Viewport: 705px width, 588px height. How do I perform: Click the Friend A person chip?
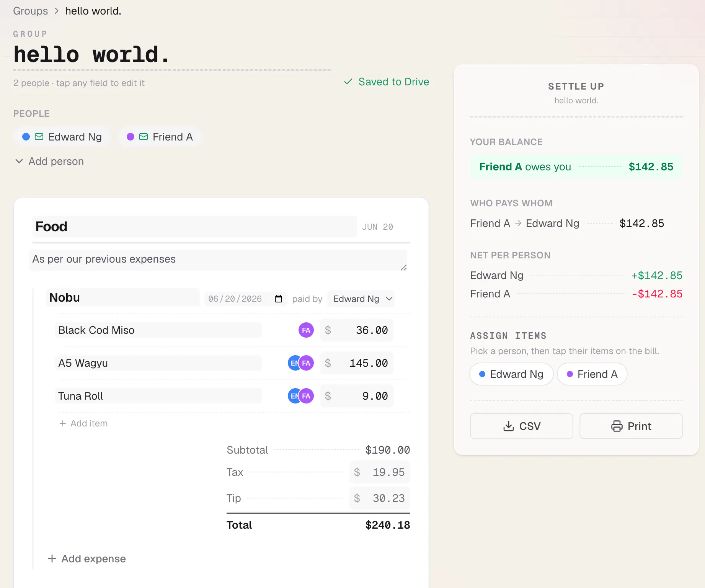coord(160,137)
